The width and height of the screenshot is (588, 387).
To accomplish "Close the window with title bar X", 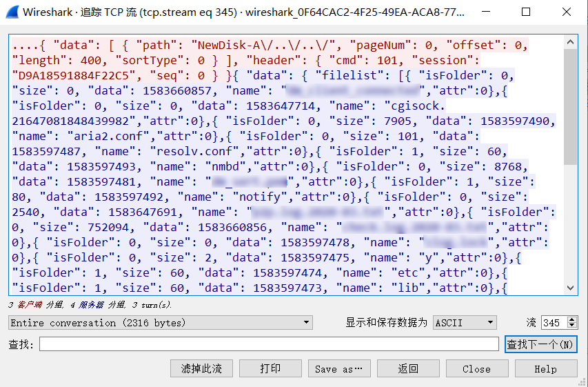I will [565, 12].
